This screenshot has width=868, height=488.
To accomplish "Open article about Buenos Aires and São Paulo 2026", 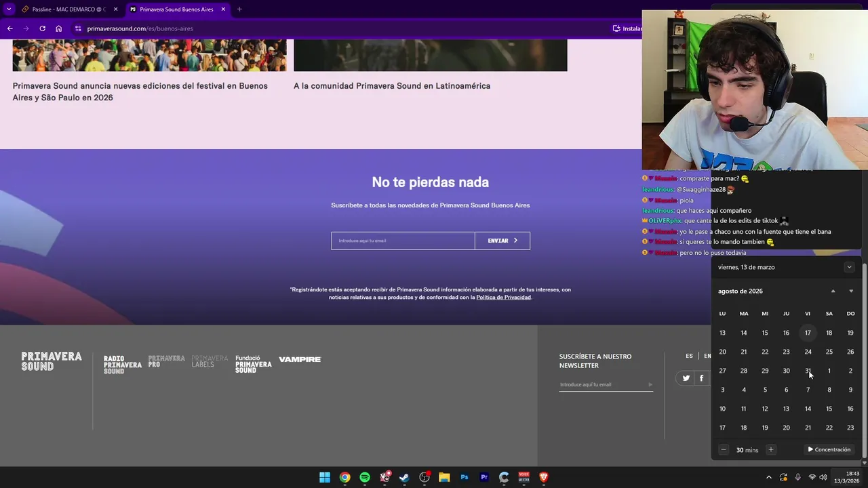I will click(x=140, y=91).
